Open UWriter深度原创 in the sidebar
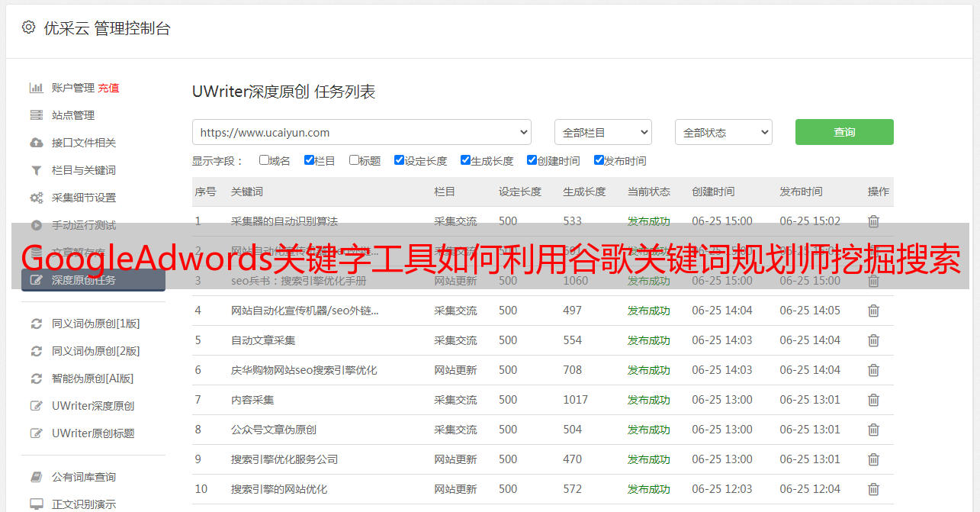The width and height of the screenshot is (980, 512). (93, 406)
